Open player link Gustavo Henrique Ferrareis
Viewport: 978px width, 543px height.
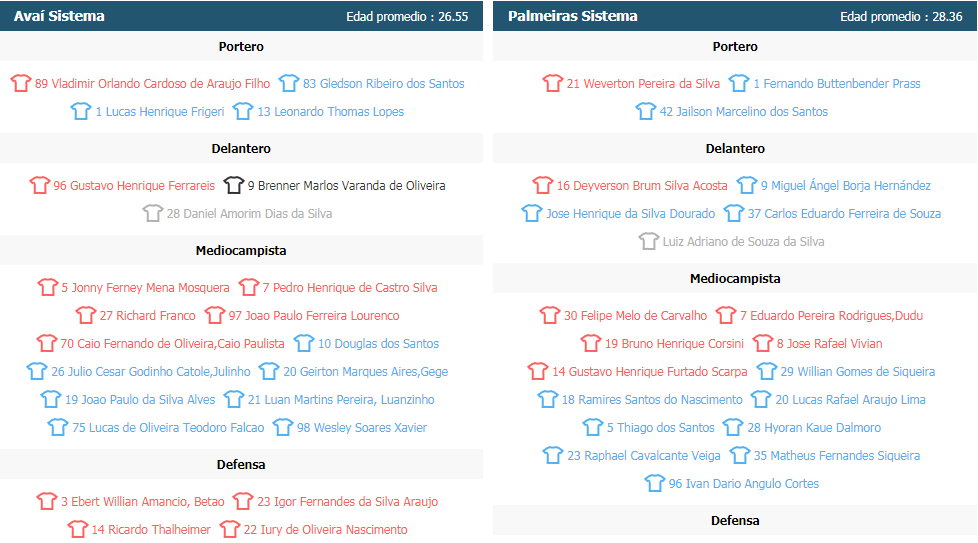point(134,186)
